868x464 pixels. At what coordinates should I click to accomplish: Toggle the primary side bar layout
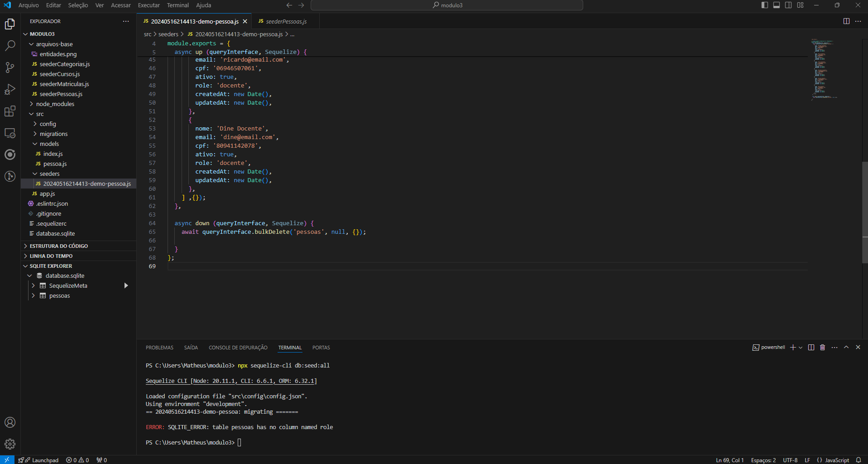tap(765, 5)
